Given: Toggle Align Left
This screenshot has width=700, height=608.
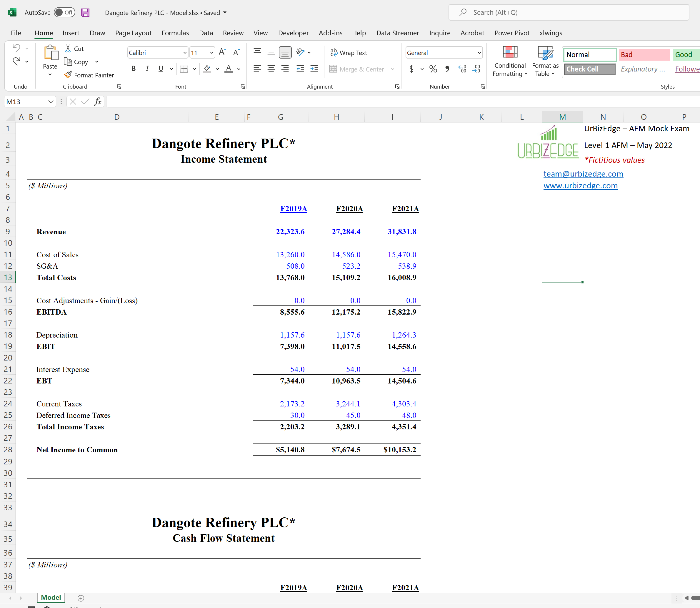Looking at the screenshot, I should (x=257, y=69).
